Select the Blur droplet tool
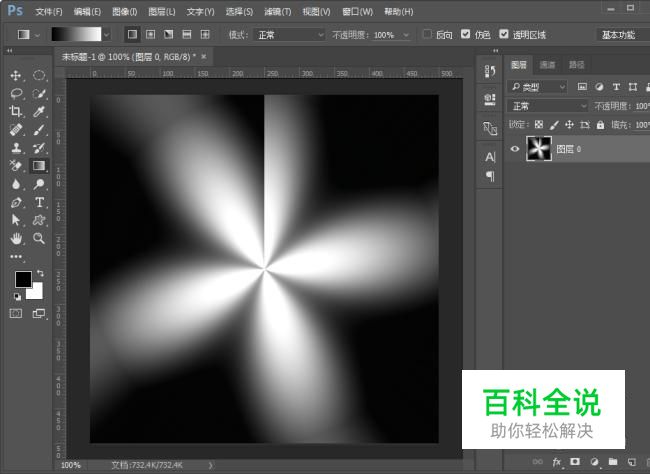The image size is (650, 474). pos(16,184)
